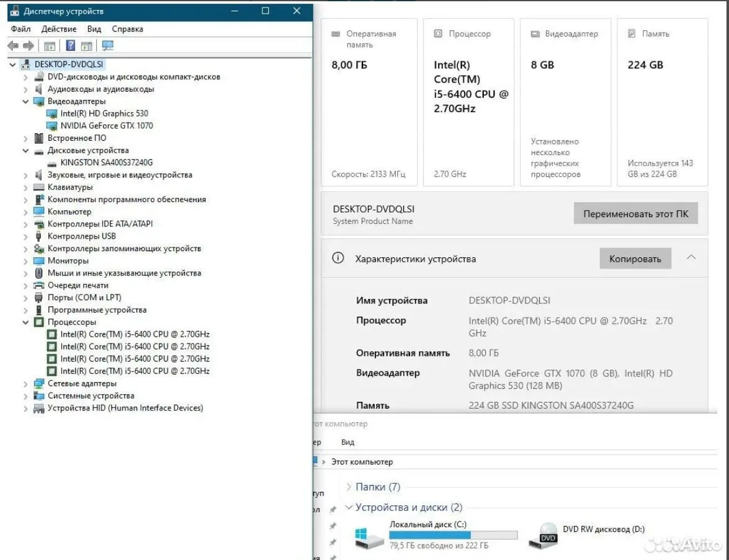Maximize the Диспетчер устройств window
This screenshot has height=560, width=729.
(266, 11)
